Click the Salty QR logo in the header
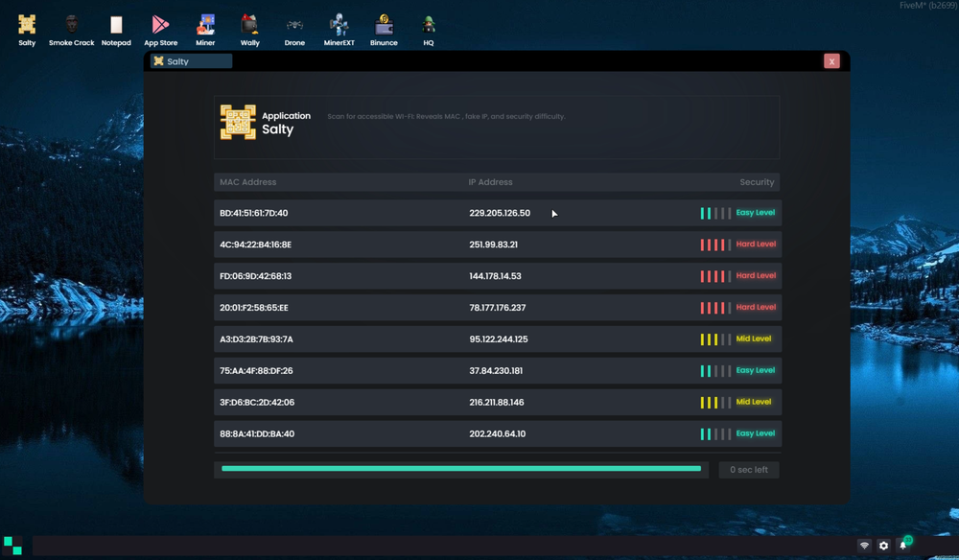The width and height of the screenshot is (959, 560). [237, 123]
